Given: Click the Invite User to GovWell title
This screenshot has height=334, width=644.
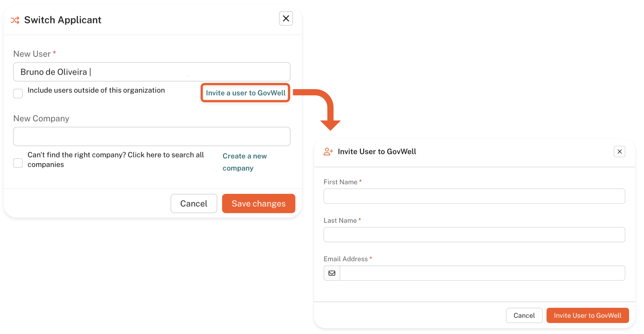Looking at the screenshot, I should tap(377, 152).
